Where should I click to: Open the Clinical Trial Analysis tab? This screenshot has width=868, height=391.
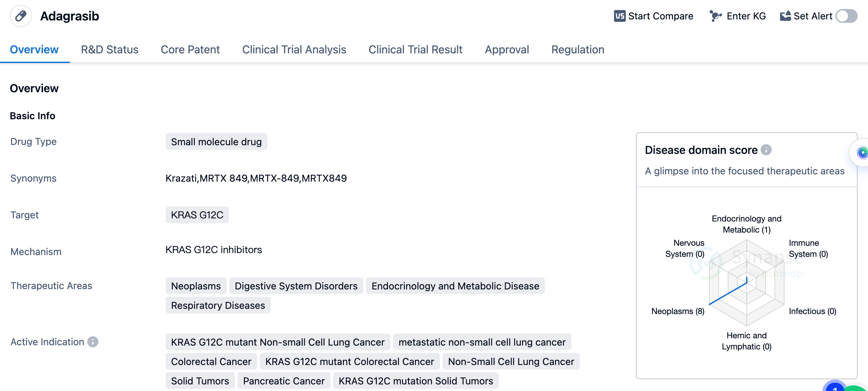[294, 50]
